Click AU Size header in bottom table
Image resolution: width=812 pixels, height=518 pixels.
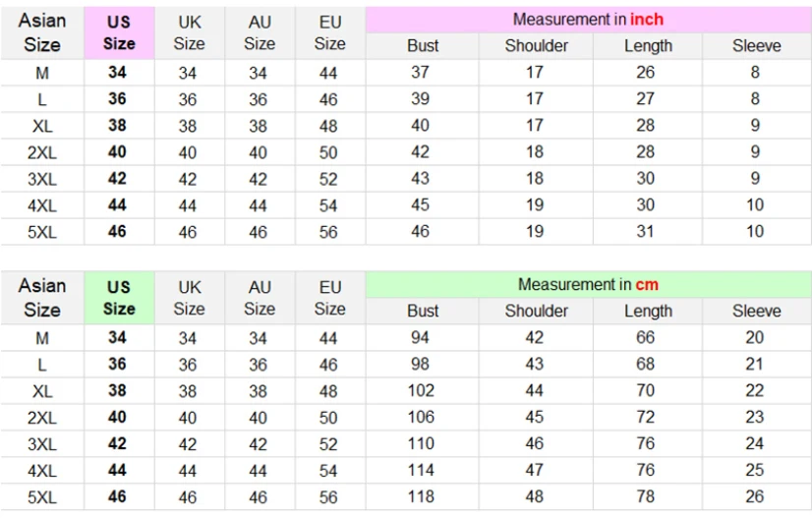(x=260, y=298)
